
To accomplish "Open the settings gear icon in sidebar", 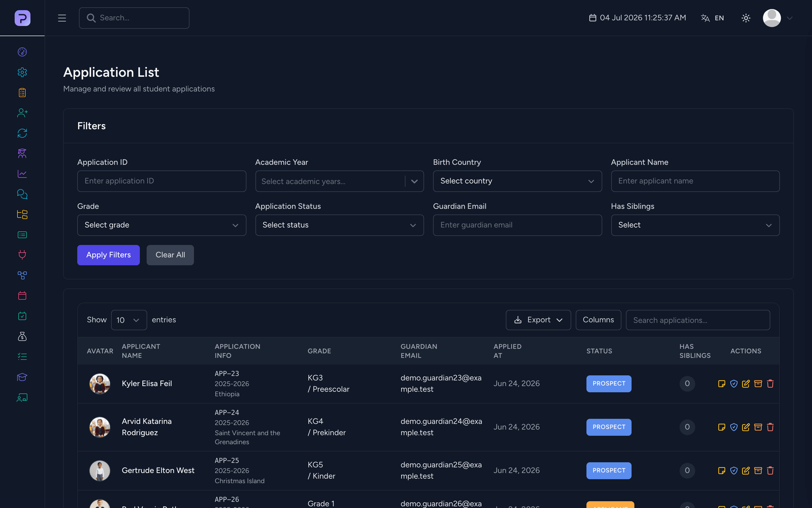I will 22,72.
